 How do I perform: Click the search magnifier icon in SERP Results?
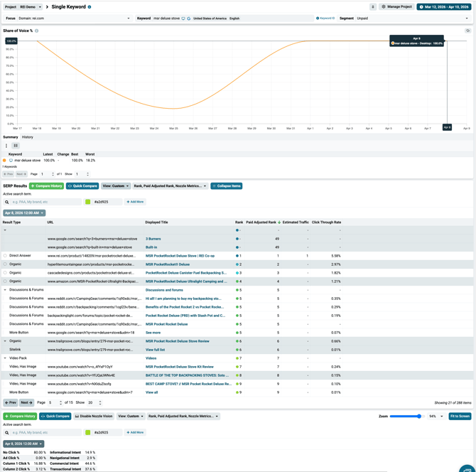point(7,202)
